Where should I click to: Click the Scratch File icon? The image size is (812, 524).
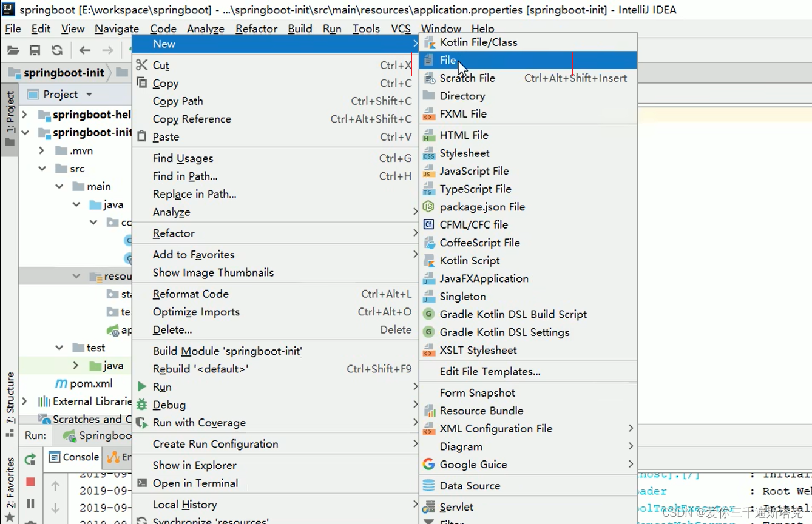pos(429,78)
